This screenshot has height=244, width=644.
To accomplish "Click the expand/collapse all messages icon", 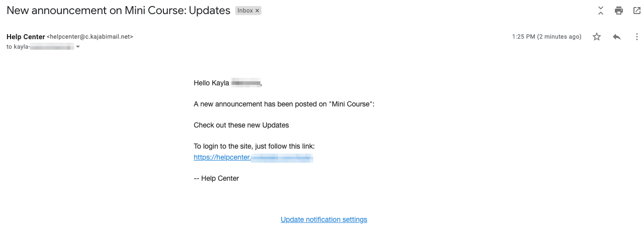I will 600,11.
